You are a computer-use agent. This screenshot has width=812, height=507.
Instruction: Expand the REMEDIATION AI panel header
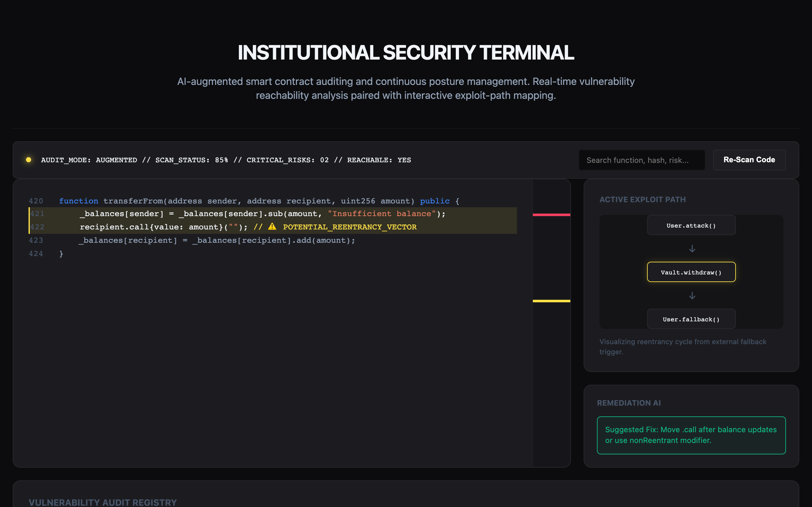pos(629,402)
